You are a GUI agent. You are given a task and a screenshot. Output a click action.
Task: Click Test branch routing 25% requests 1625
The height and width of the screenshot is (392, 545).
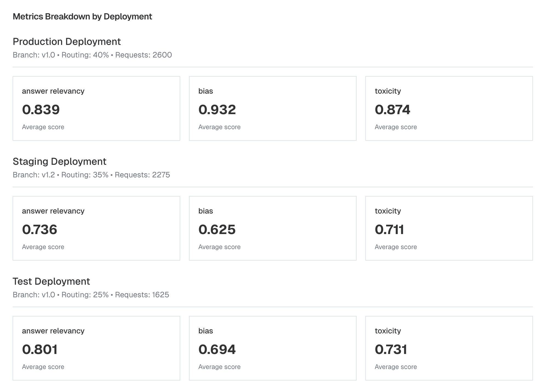pyautogui.click(x=91, y=295)
